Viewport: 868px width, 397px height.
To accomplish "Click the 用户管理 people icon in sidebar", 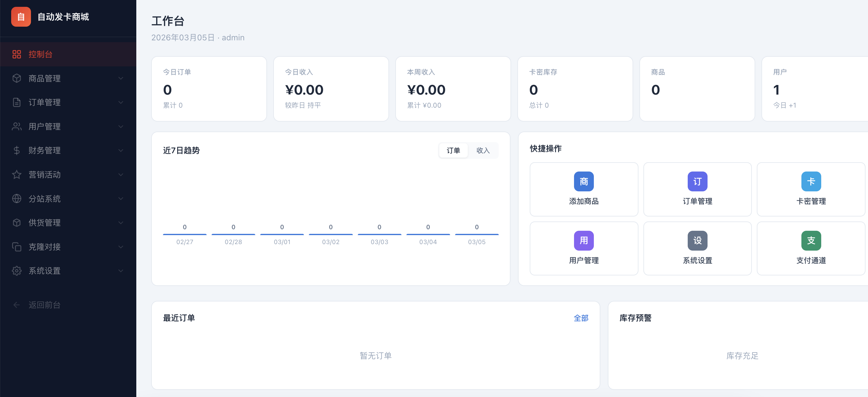I will [16, 127].
